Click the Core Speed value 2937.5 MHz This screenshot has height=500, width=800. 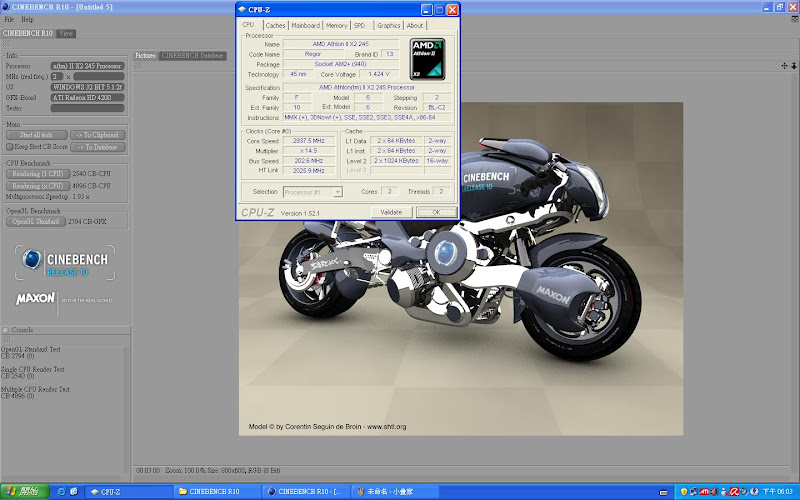(309, 141)
